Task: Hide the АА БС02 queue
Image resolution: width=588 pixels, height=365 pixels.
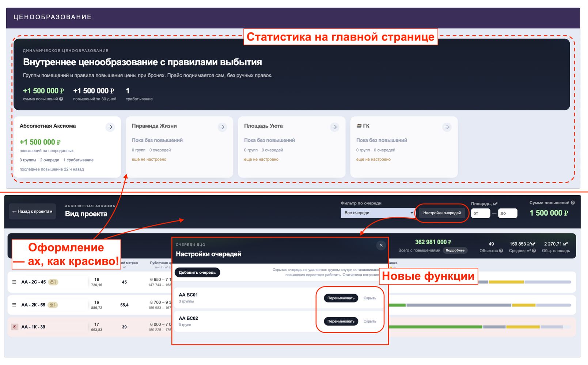Action: click(370, 322)
